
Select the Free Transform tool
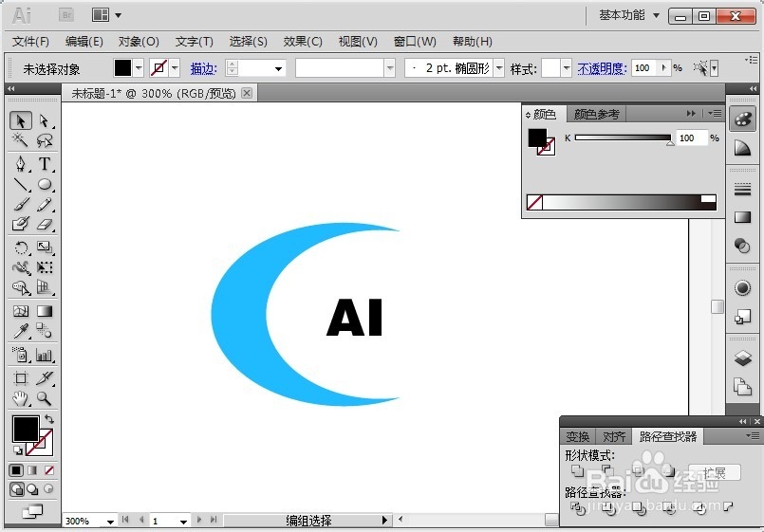pyautogui.click(x=44, y=267)
